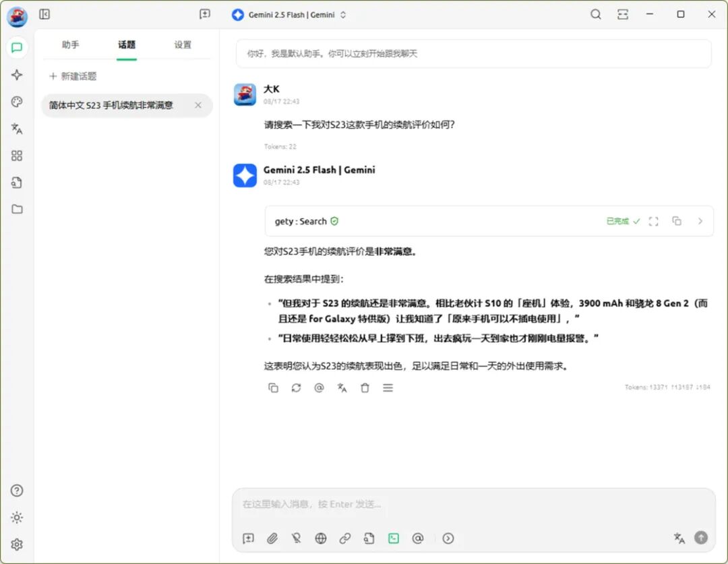This screenshot has height=564, width=728.
Task: Delete the Gemini message with the trash icon
Action: point(365,387)
